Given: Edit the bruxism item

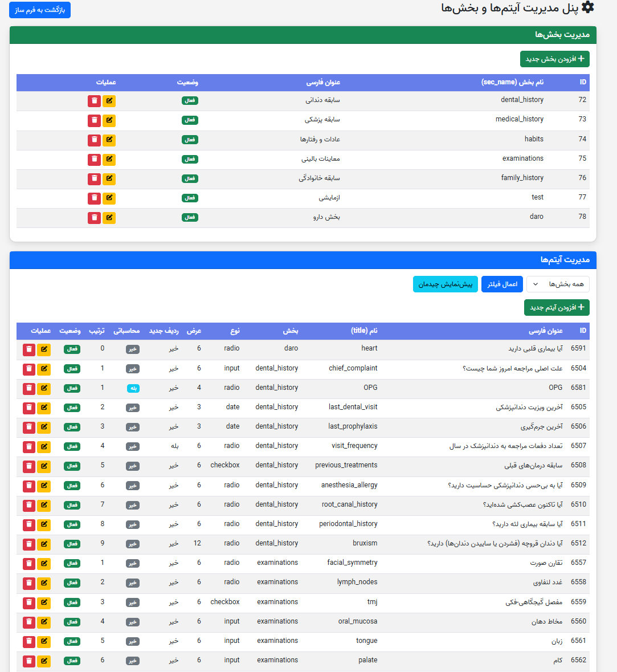Looking at the screenshot, I should (44, 544).
